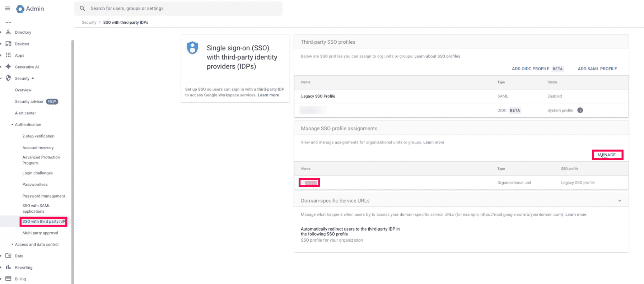644x284 pixels.
Task: Click the Generative AI sparkle icon
Action: [x=8, y=66]
